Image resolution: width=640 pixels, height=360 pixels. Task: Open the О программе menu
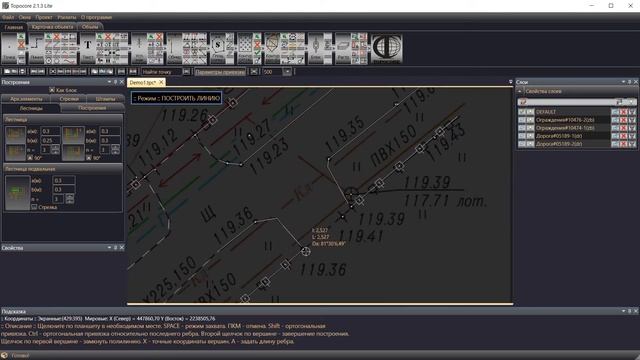[x=96, y=18]
